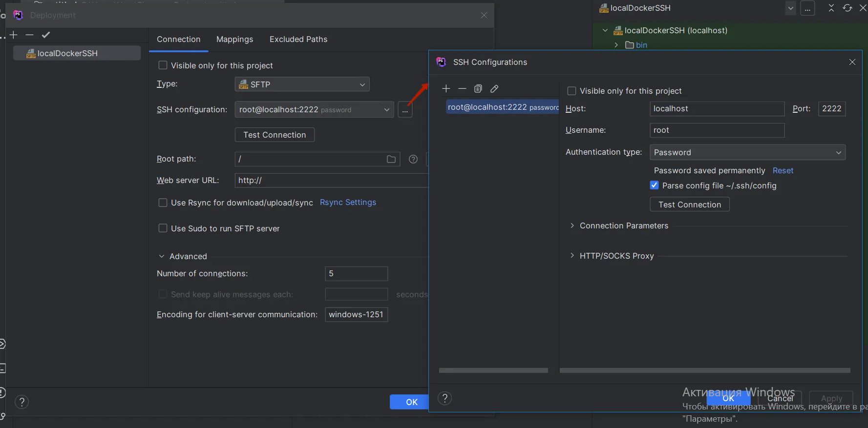Confirm the Deployment dialog with OK

pyautogui.click(x=409, y=402)
